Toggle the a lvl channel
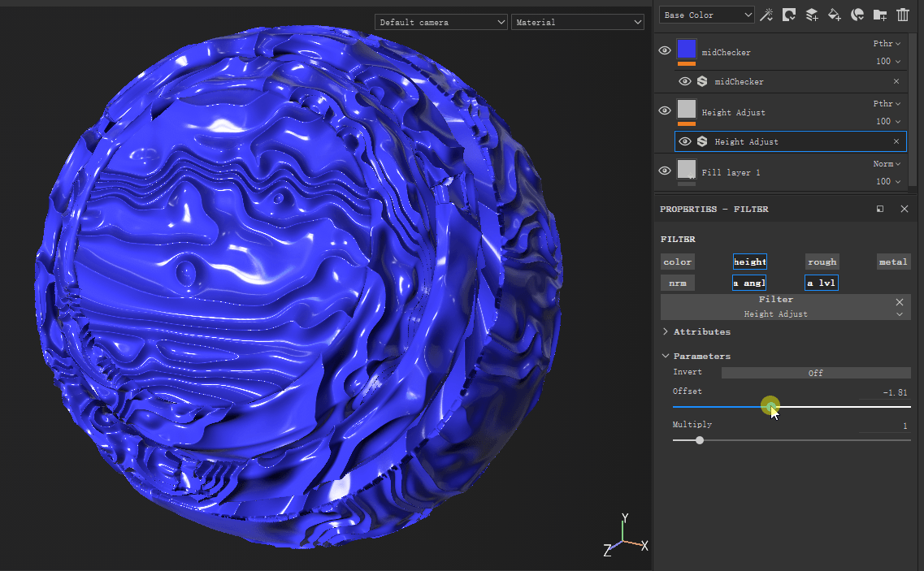This screenshot has width=924, height=571. pyautogui.click(x=822, y=283)
